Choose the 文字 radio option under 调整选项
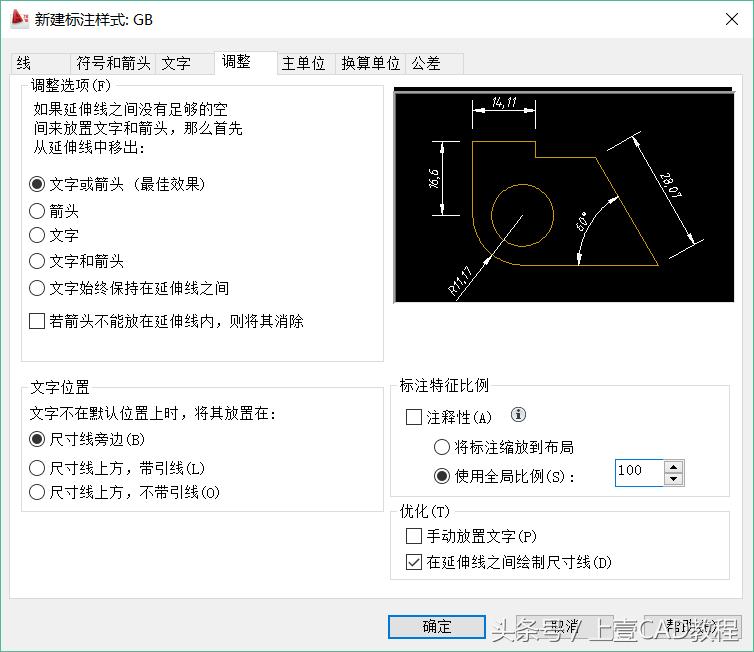 pyautogui.click(x=54, y=235)
